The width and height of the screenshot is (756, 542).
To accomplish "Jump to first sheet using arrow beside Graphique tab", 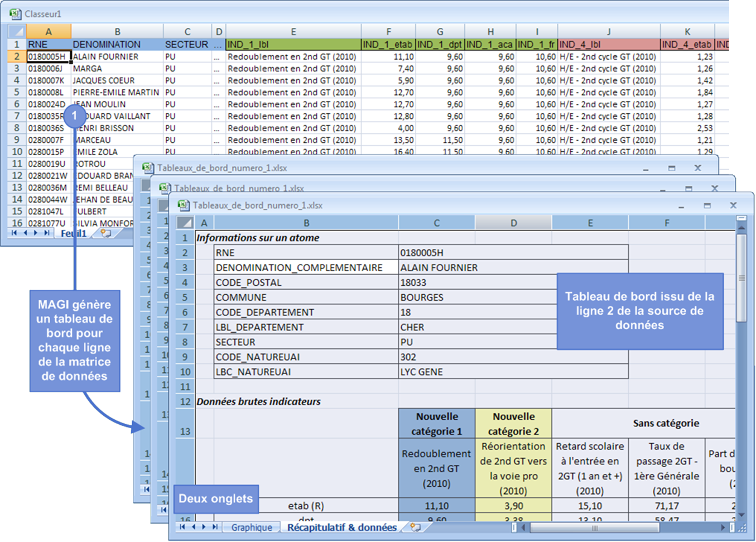I will tap(182, 527).
